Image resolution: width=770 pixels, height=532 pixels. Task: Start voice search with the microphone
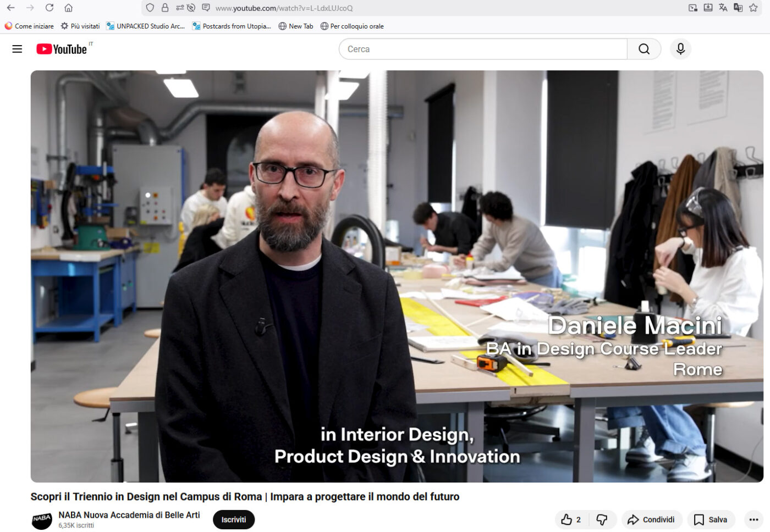point(680,49)
